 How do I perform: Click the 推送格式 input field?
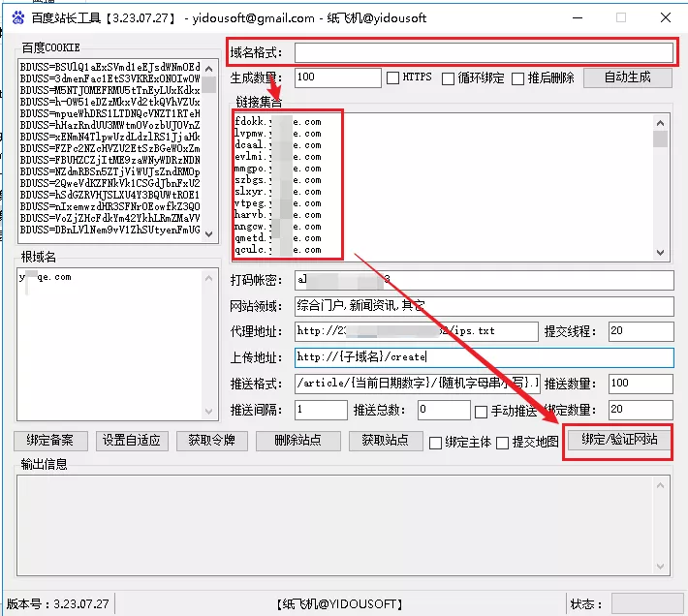coord(417,384)
